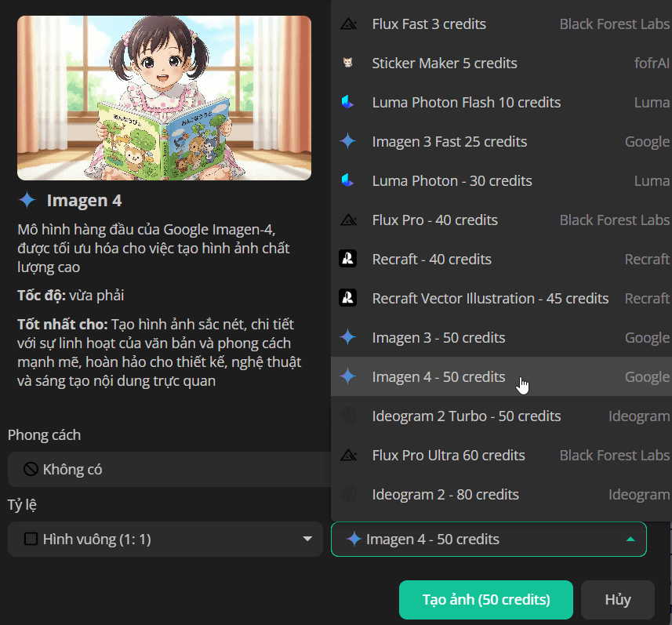Click the Recraft Vector Illustration logo icon
This screenshot has width=672, height=625.
(348, 298)
